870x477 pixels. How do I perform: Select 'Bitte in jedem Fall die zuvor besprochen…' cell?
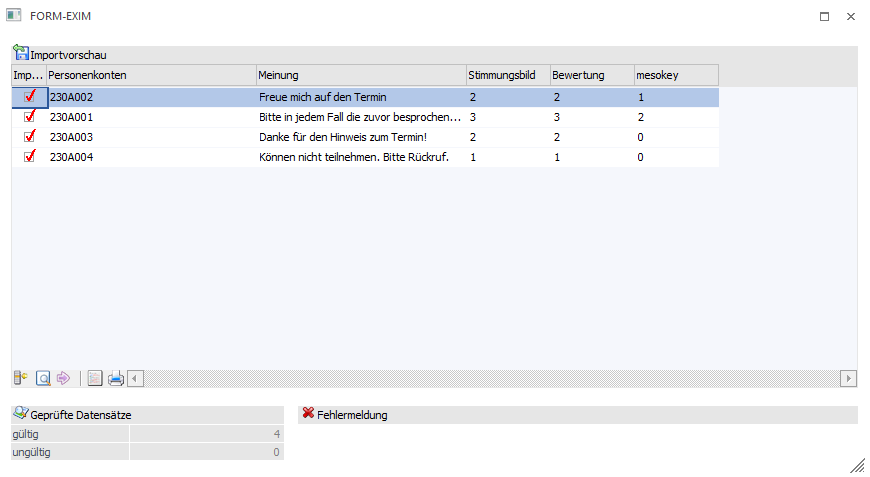click(x=361, y=117)
